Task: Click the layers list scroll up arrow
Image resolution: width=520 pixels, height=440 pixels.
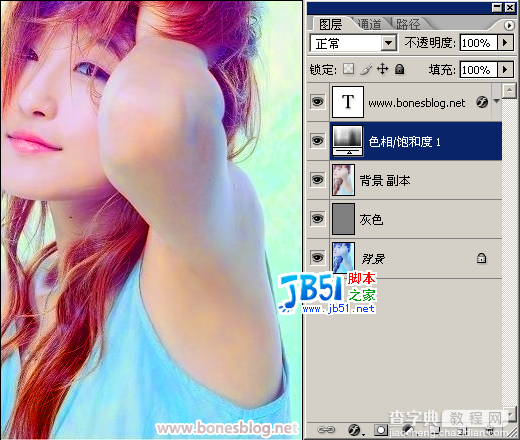Action: click(510, 91)
